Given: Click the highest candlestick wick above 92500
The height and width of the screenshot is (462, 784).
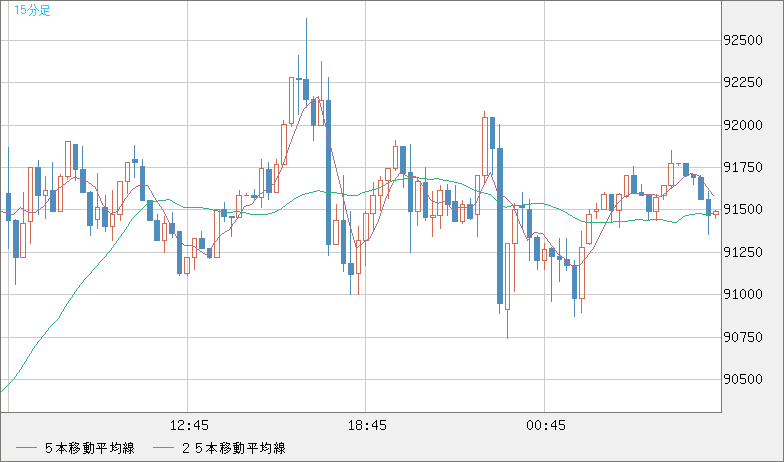Looking at the screenshot, I should 306,48.
